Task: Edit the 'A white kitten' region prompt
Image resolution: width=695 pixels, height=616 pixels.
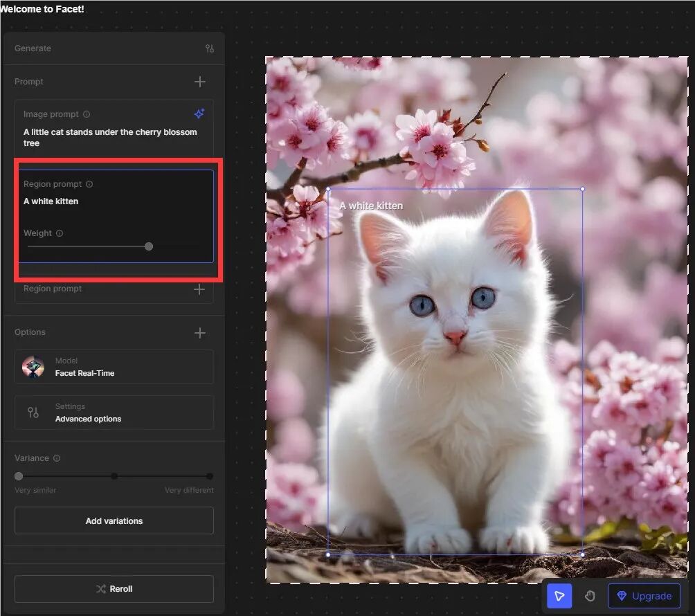Action: [51, 201]
